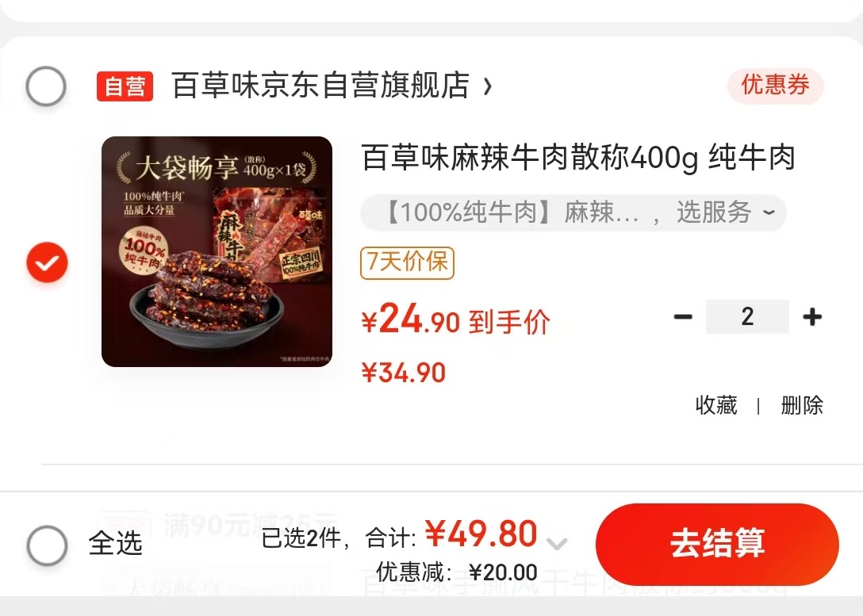The height and width of the screenshot is (616, 863).
Task: Tap the 自营 badge beside store name
Action: [125, 86]
